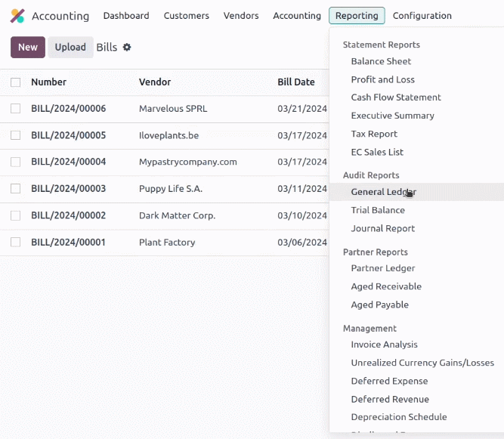Open Journal Report entry

(x=383, y=228)
